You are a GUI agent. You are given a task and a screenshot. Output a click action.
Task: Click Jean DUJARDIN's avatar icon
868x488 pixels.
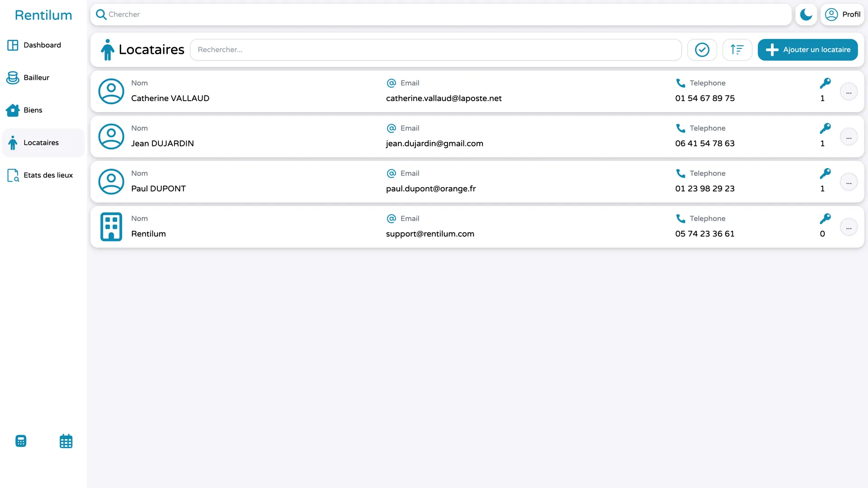pos(111,136)
